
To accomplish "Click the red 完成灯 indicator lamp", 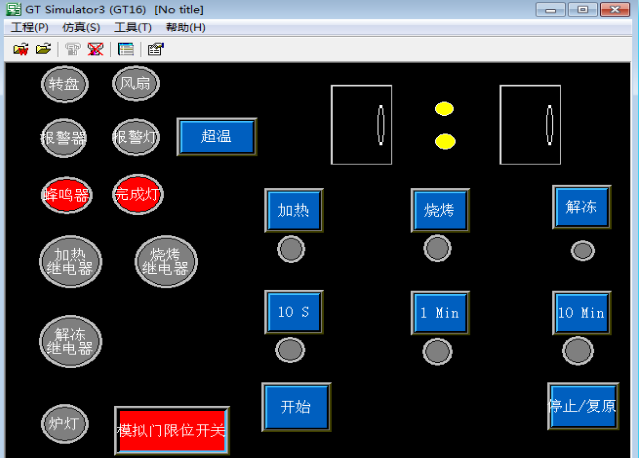I will pyautogui.click(x=137, y=194).
